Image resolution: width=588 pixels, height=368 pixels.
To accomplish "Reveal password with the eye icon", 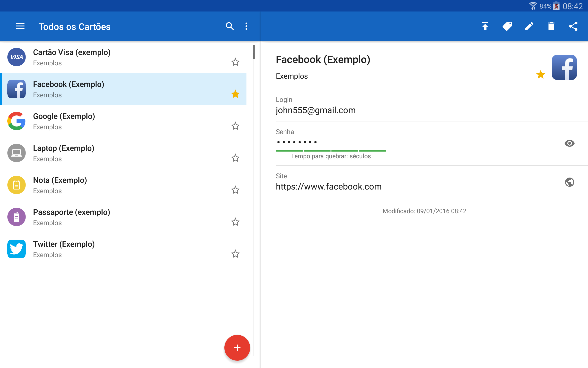I will point(570,143).
